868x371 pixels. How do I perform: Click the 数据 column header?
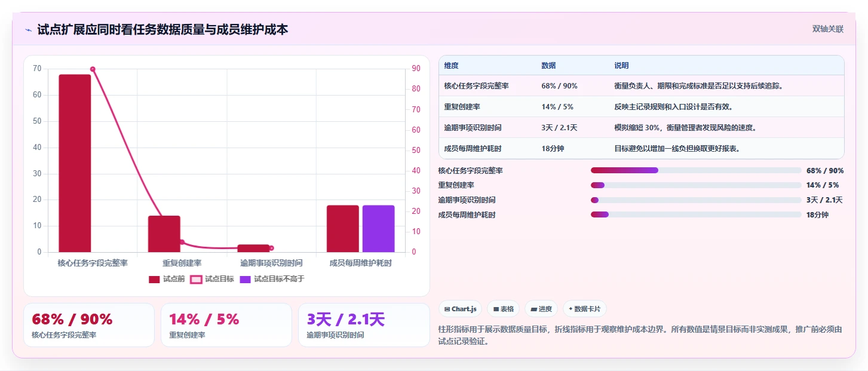click(x=548, y=66)
